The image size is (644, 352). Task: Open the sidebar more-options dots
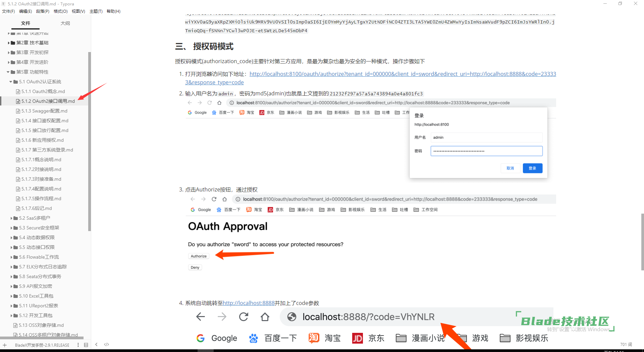pyautogui.click(x=78, y=345)
